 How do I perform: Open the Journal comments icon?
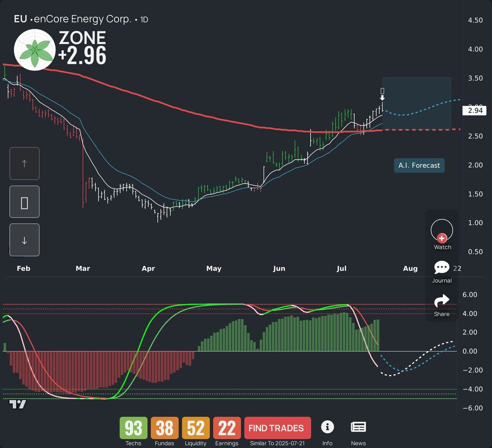coord(441,268)
